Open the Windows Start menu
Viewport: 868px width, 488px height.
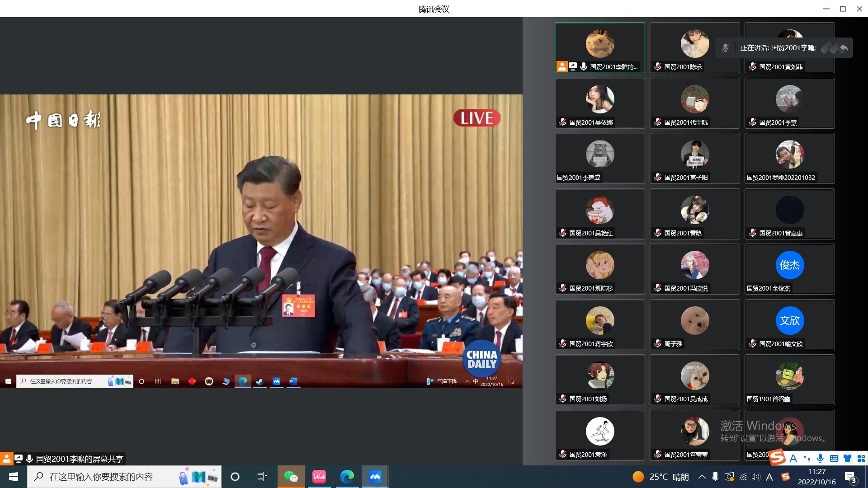(14, 477)
